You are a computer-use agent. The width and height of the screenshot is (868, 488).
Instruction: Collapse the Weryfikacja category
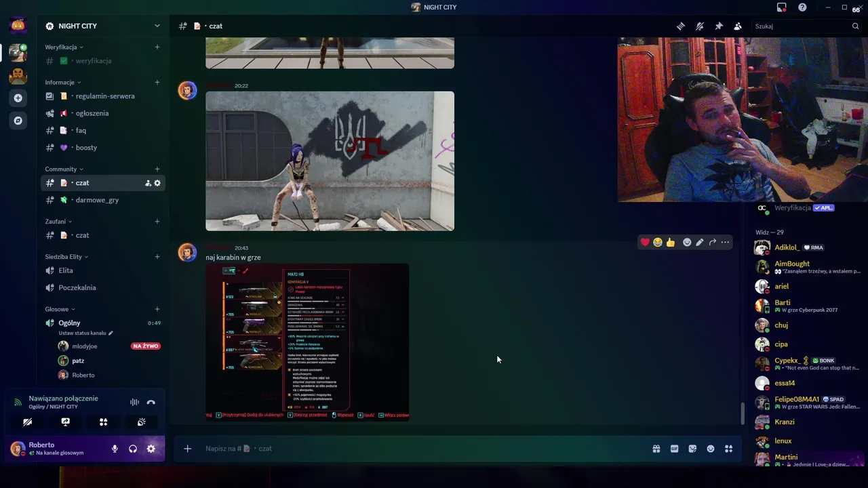[64, 47]
